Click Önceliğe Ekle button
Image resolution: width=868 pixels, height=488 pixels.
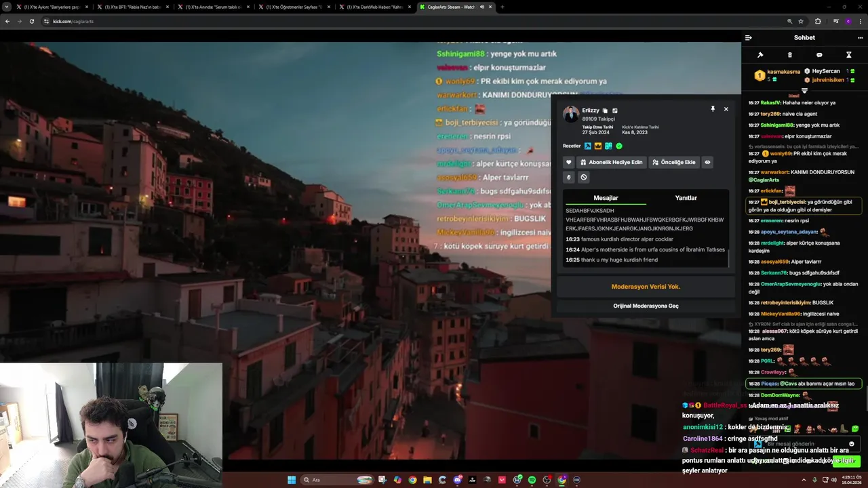pos(674,162)
